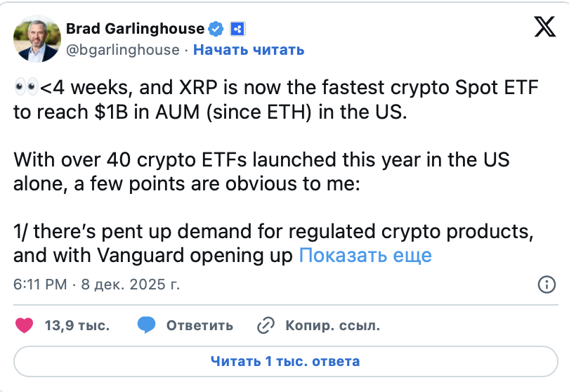569x392 pixels.
Task: Open Brad Garlinghouse's profile picture
Action: click(x=36, y=39)
